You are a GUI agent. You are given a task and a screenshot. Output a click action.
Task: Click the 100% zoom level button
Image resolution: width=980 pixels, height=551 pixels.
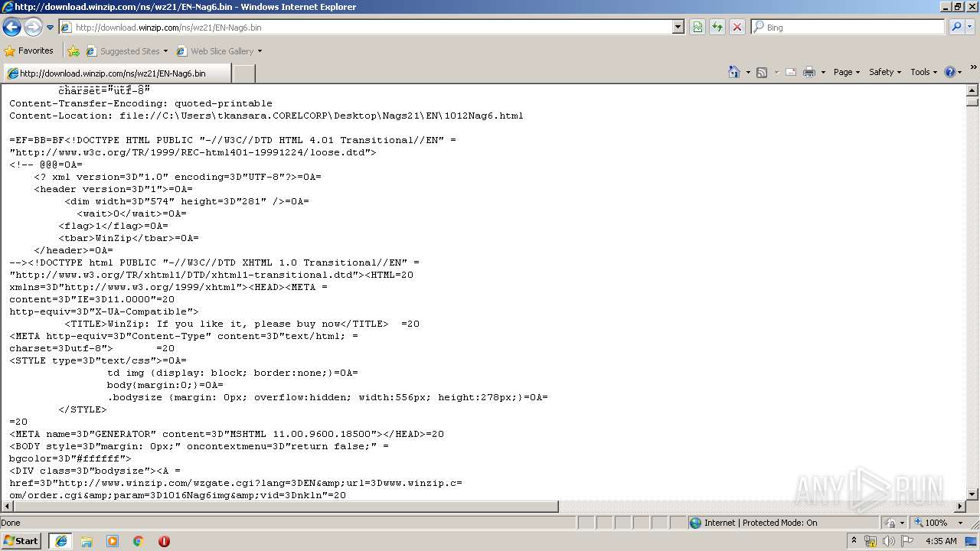click(930, 523)
